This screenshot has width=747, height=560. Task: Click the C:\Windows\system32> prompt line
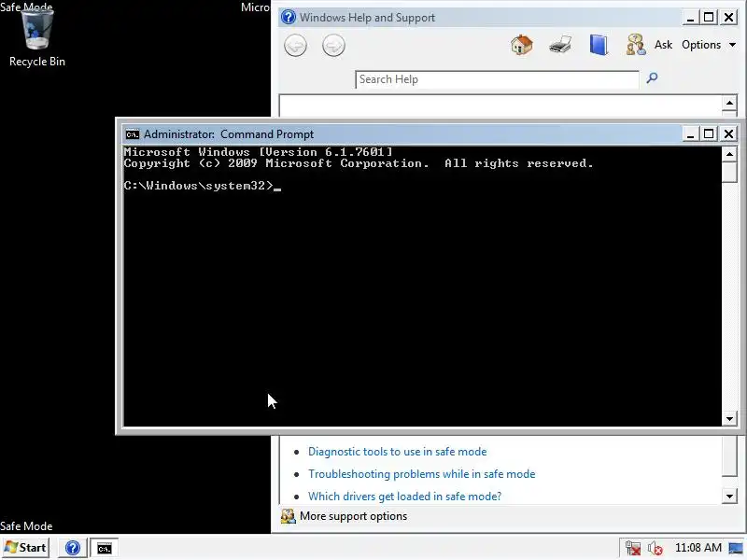coord(203,186)
